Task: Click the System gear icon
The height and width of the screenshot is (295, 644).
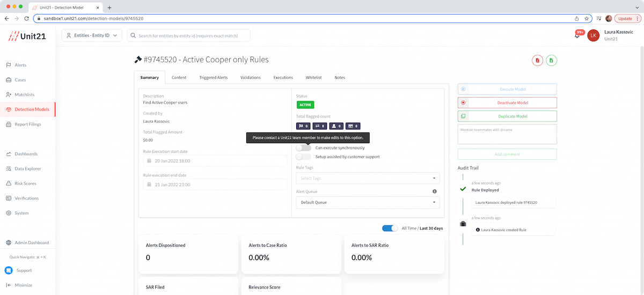Action: point(9,213)
